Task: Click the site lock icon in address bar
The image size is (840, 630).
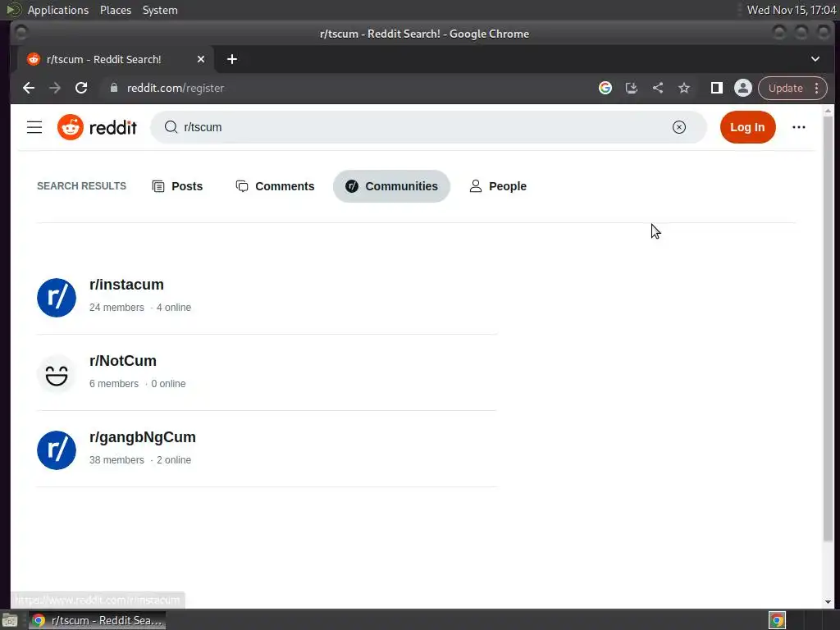Action: point(113,88)
